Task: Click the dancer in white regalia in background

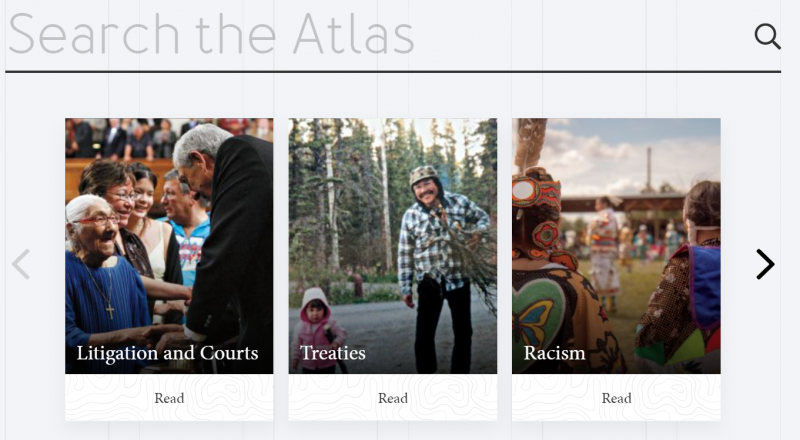Action: (x=603, y=245)
